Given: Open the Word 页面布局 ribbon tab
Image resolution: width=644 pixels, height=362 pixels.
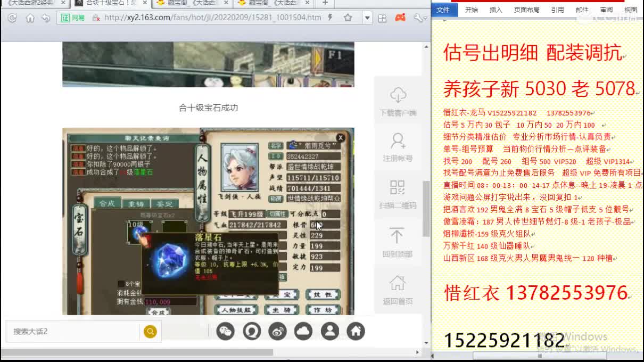Looking at the screenshot, I should coord(526,10).
